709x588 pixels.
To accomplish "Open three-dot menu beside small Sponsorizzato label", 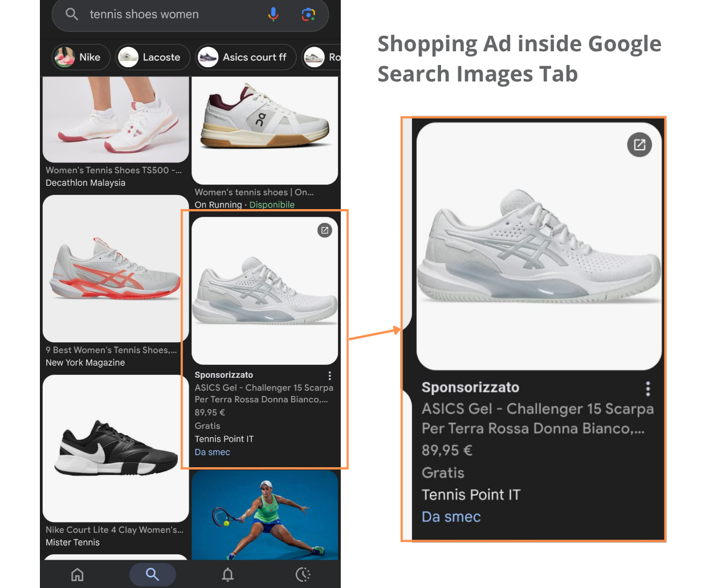I will tap(329, 375).
